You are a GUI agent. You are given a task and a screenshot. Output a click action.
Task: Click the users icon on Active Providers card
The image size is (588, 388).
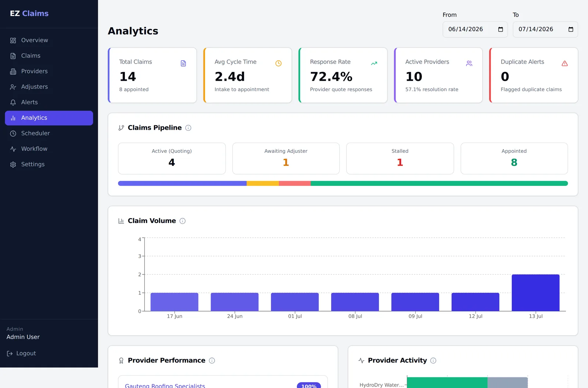click(x=469, y=64)
